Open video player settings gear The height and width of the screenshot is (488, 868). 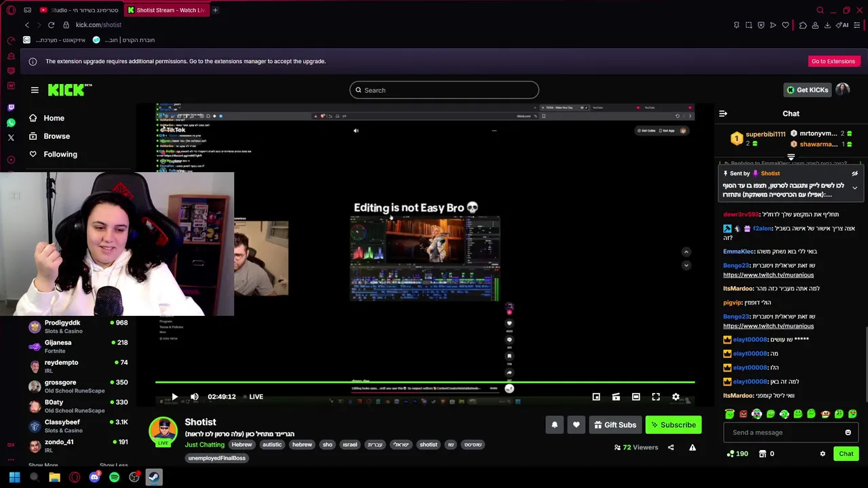[675, 396]
